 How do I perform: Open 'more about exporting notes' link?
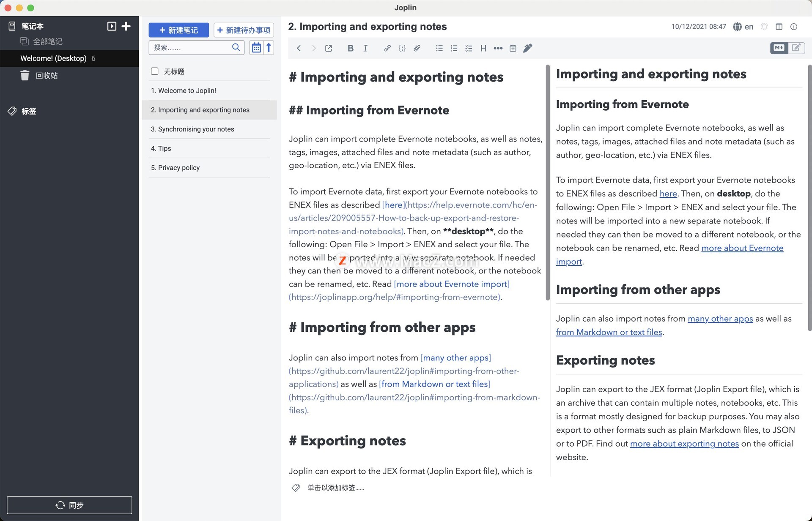pos(684,444)
